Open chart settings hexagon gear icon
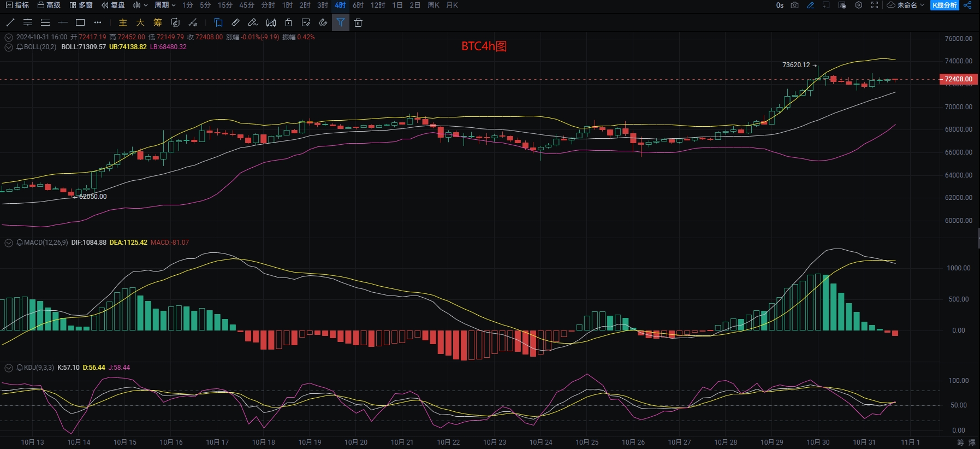 [x=858, y=5]
